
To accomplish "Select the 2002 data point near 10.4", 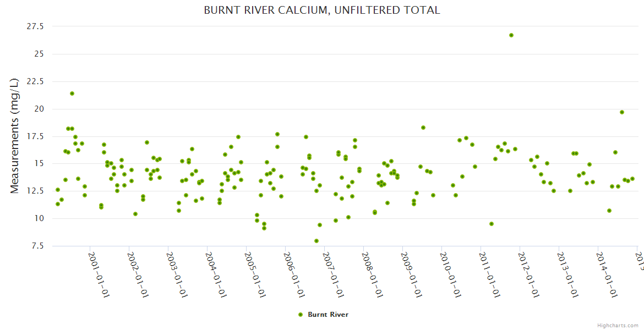I will (135, 214).
